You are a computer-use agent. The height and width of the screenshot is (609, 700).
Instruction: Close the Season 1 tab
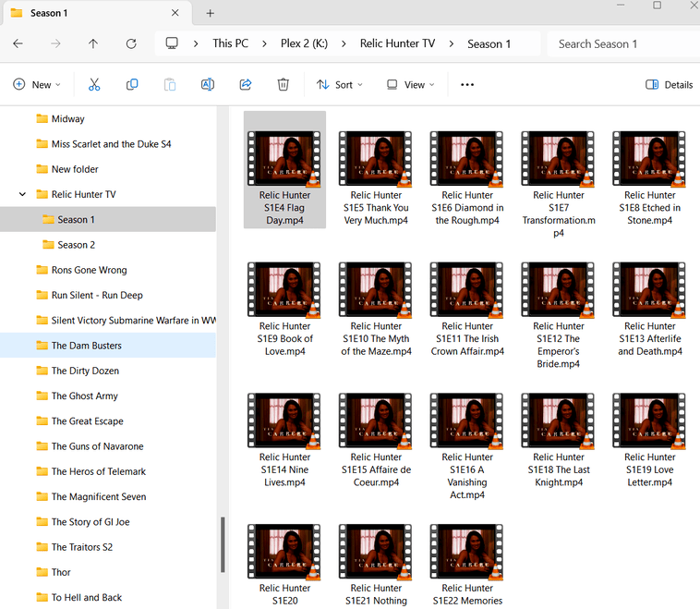coord(175,13)
